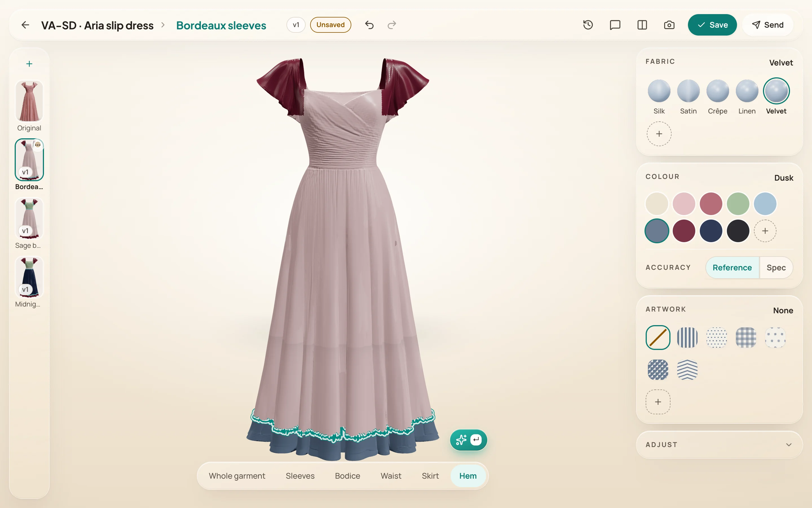Switch accuracy to Reference
Screen dimensions: 812x508
(x=732, y=268)
